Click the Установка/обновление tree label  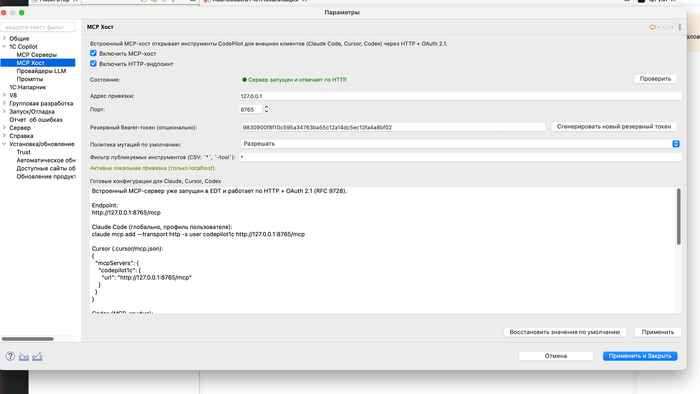pyautogui.click(x=42, y=144)
